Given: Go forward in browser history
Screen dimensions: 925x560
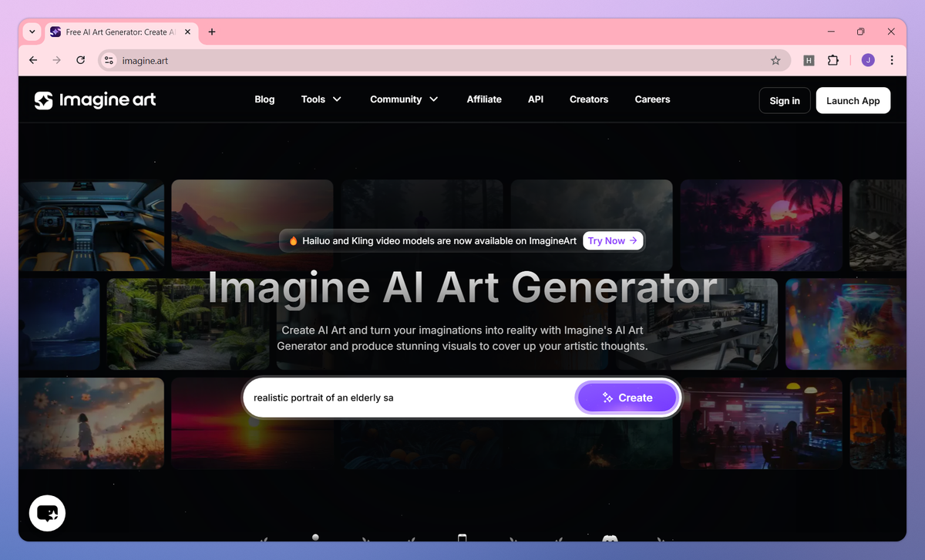Looking at the screenshot, I should point(56,60).
